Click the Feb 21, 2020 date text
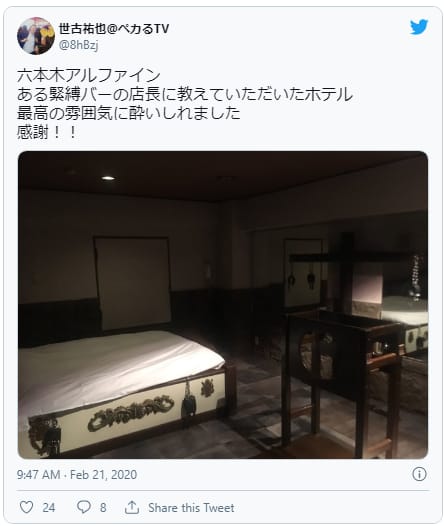444x526 pixels. point(103,475)
